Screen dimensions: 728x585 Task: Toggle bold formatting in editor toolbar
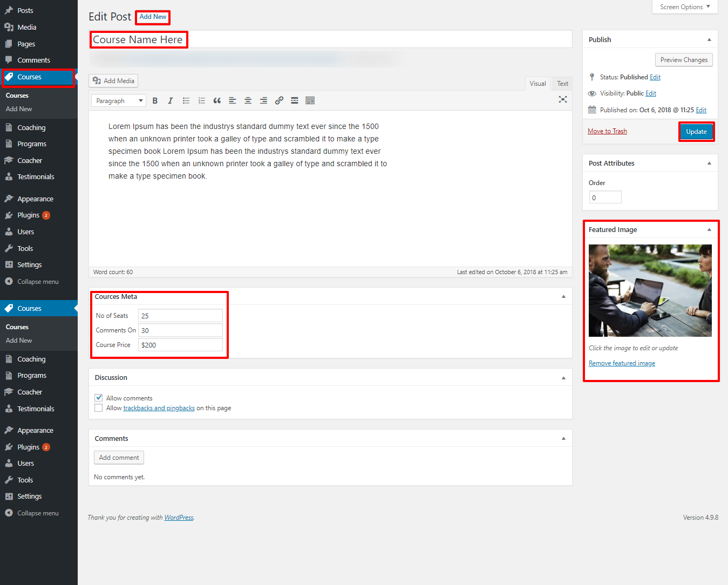click(x=155, y=101)
